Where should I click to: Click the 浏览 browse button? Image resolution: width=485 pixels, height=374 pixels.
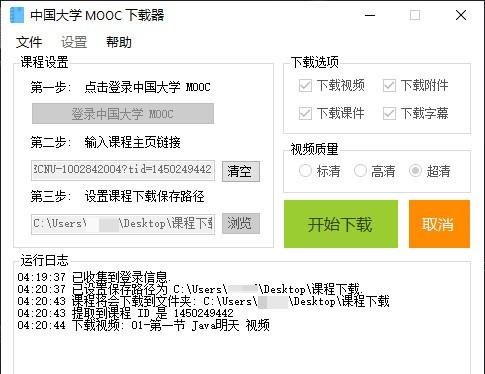tap(241, 223)
